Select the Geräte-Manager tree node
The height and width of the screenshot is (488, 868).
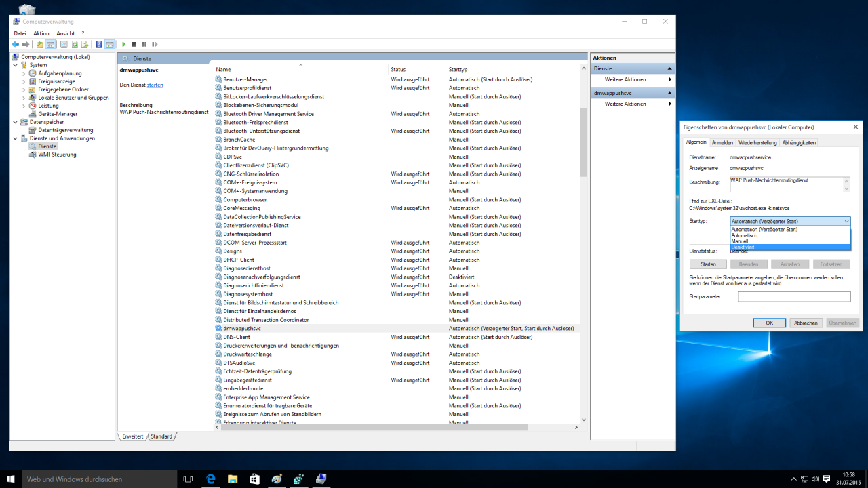point(58,114)
